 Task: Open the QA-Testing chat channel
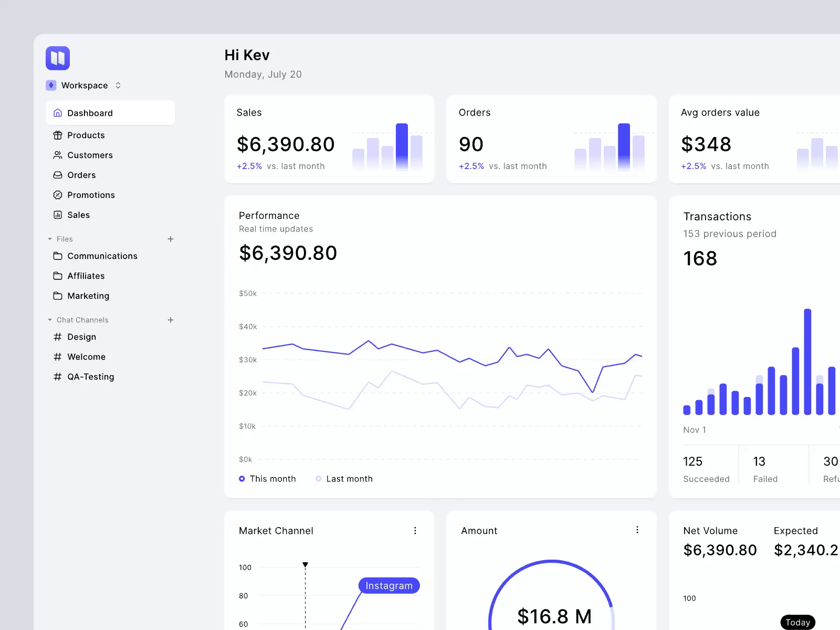(x=90, y=377)
